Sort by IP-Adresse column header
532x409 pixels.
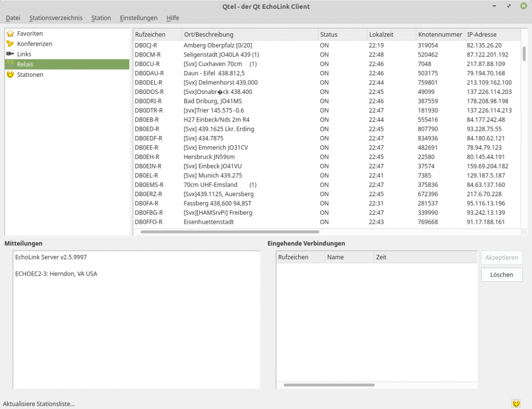click(x=493, y=35)
